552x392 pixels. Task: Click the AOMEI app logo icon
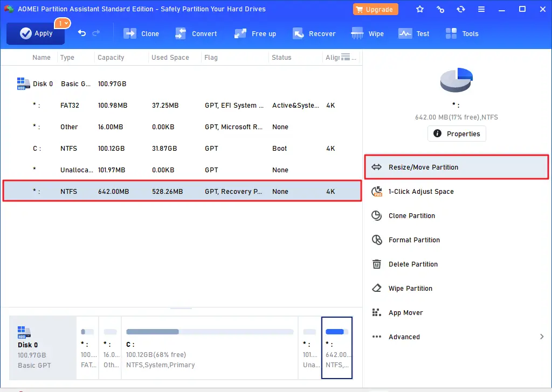pyautogui.click(x=9, y=9)
